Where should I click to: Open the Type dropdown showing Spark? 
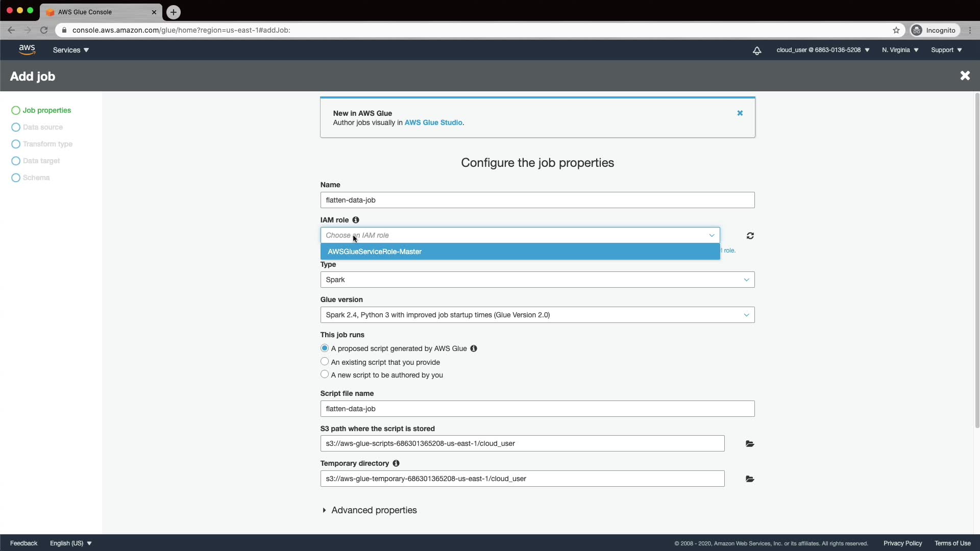(x=537, y=280)
